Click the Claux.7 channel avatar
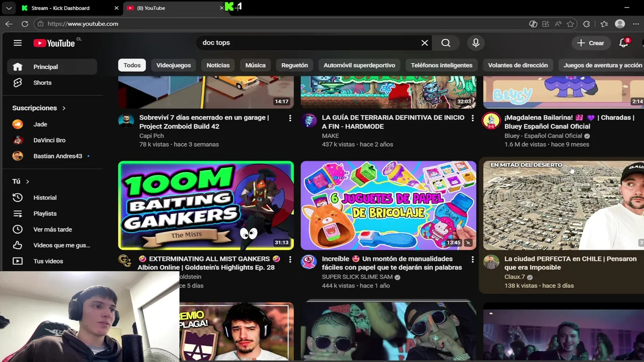Image resolution: width=644 pixels, height=362 pixels. tap(491, 262)
